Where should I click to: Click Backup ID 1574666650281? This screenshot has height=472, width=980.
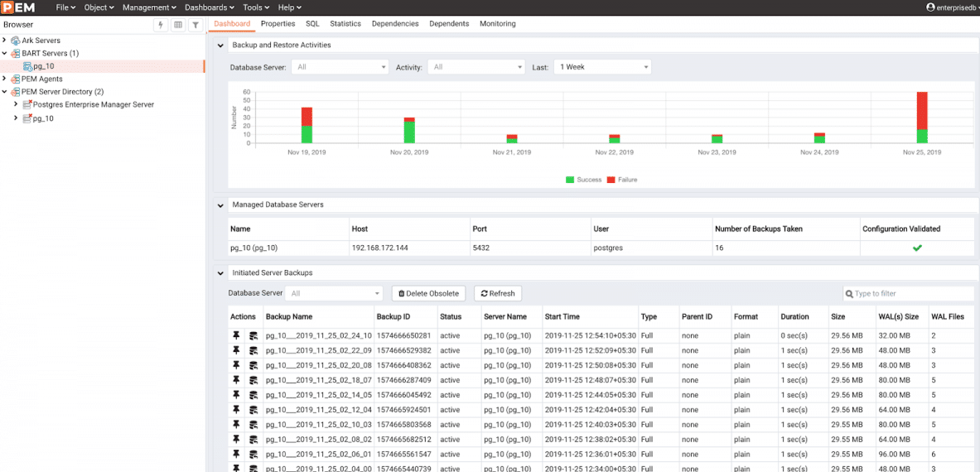pos(403,336)
